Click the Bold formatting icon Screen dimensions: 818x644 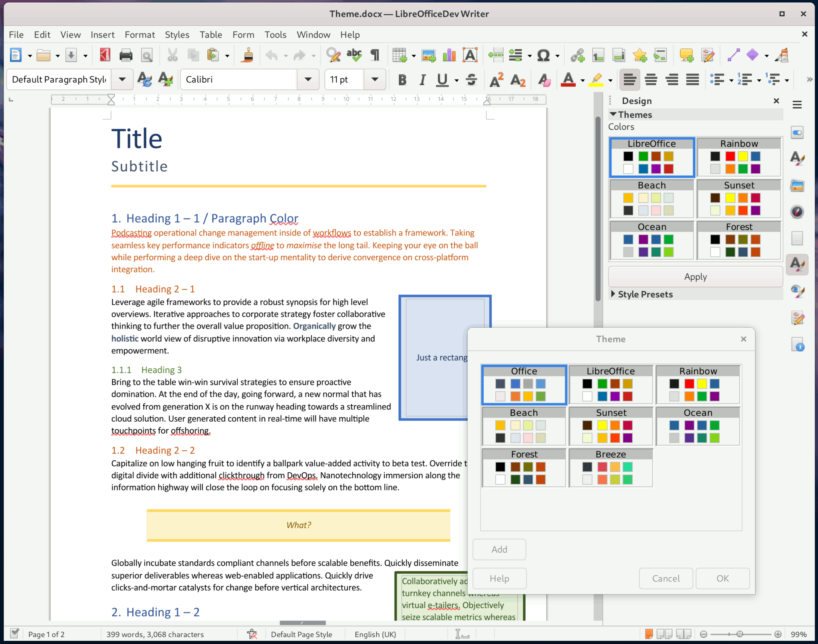tap(401, 79)
